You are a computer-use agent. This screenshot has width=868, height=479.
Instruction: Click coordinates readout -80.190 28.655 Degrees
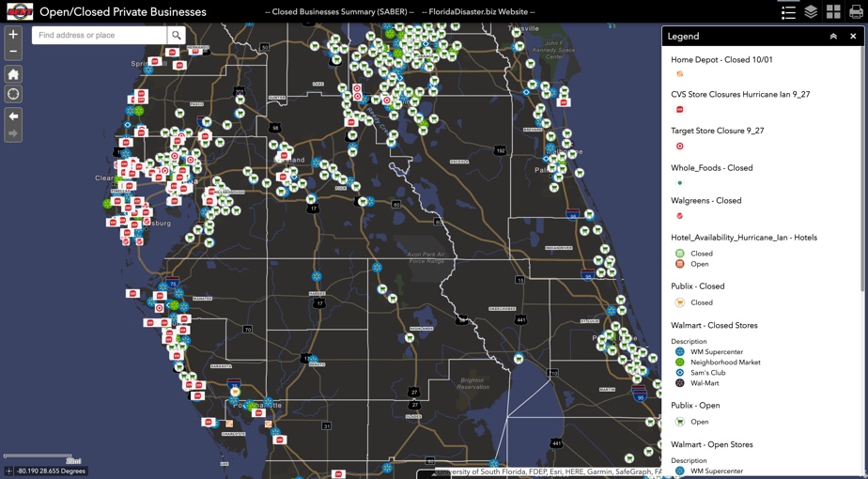51,471
